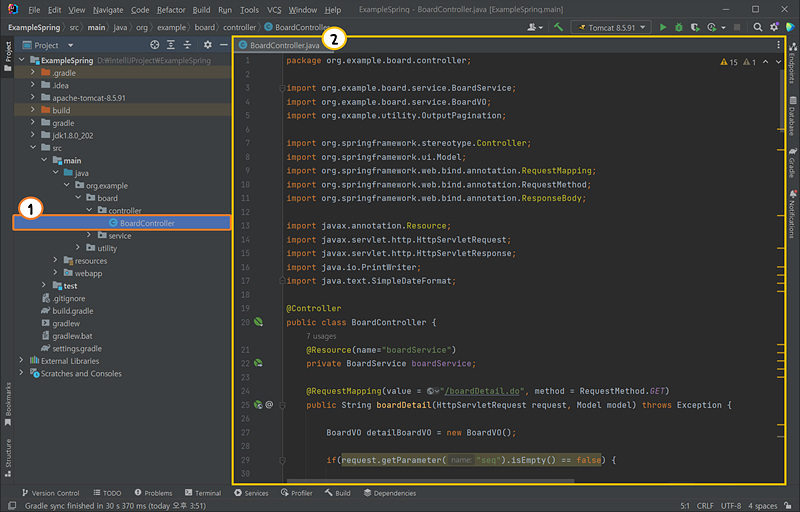
Task: Expand the webapp folder
Action: 55,273
